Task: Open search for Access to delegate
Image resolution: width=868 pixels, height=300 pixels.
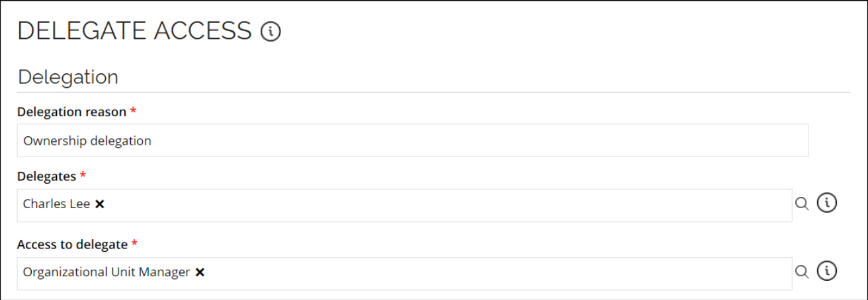Action: coord(802,271)
